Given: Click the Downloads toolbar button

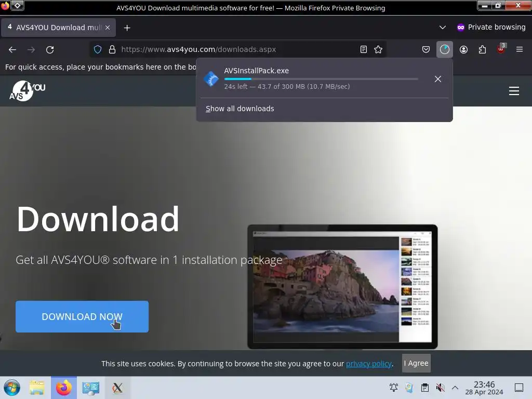Looking at the screenshot, I should click(x=445, y=49).
